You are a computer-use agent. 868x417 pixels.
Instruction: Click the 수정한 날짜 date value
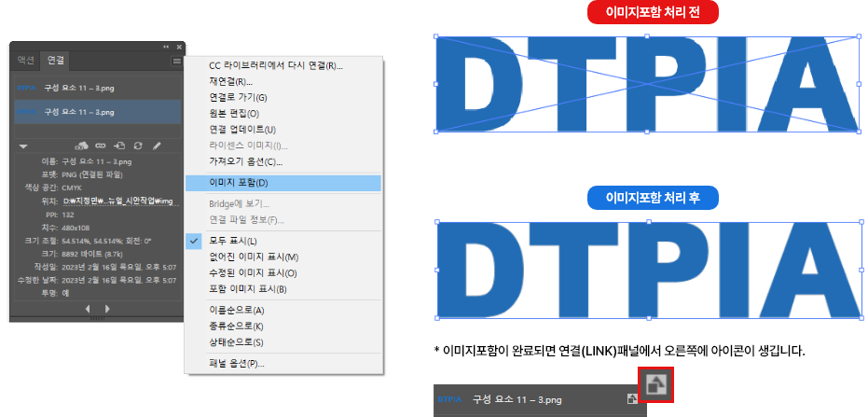pyautogui.click(x=119, y=280)
